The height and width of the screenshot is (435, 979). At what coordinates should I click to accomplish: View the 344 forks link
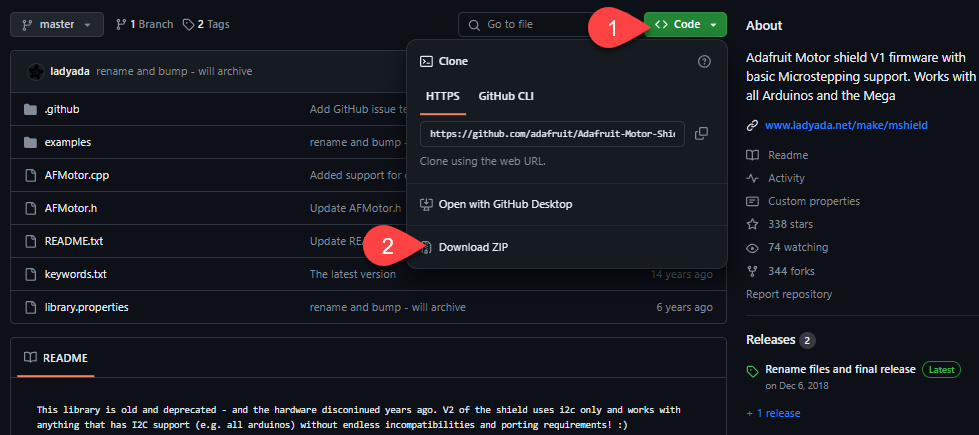[791, 271]
